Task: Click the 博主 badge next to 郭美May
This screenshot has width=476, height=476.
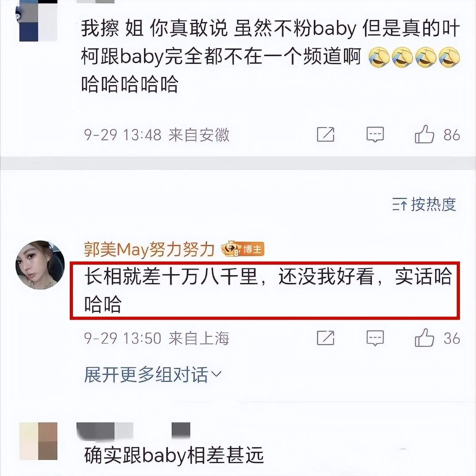Action: [x=243, y=249]
